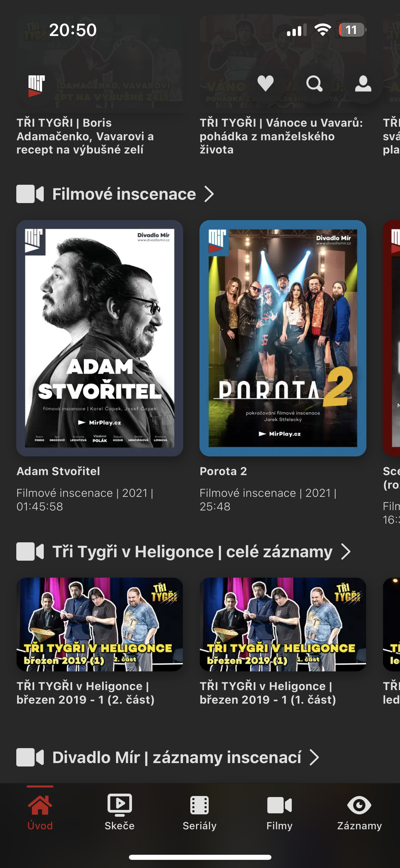Open search with magnifier icon
The image size is (400, 868).
click(x=314, y=84)
